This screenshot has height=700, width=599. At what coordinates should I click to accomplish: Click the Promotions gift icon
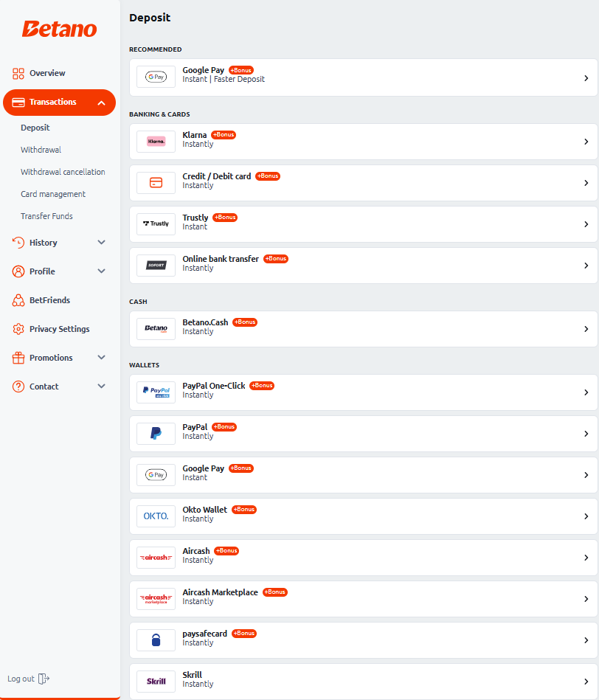[18, 358]
